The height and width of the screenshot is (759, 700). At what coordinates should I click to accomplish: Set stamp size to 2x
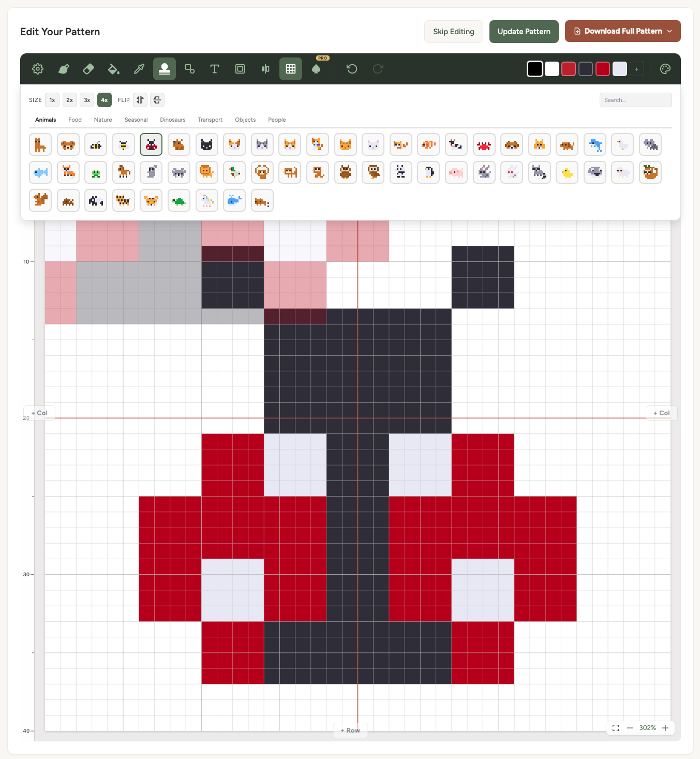70,100
